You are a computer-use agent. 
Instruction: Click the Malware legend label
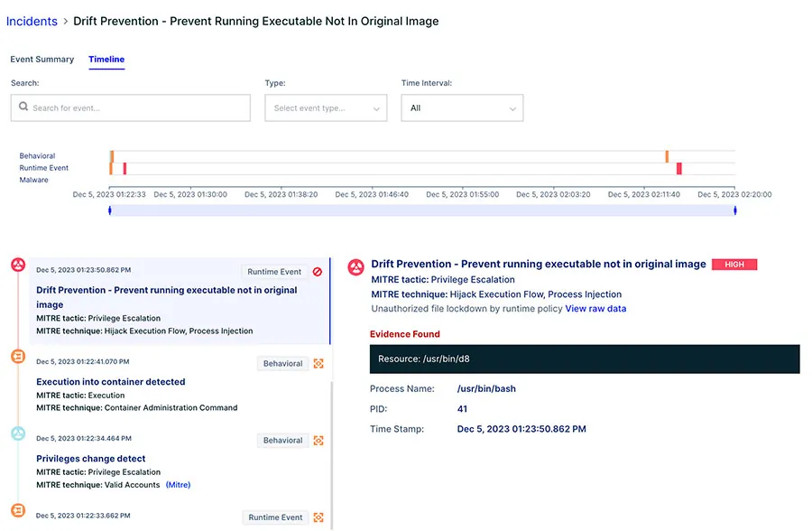click(x=33, y=180)
